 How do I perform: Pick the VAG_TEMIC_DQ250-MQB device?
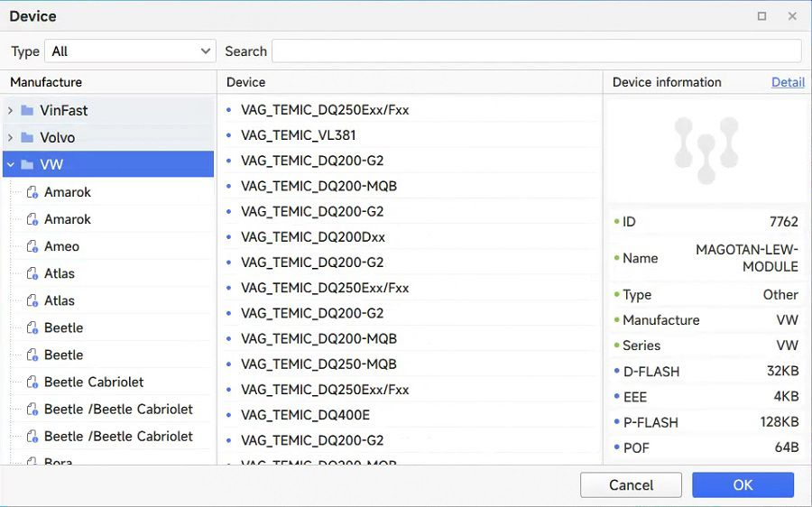point(318,364)
